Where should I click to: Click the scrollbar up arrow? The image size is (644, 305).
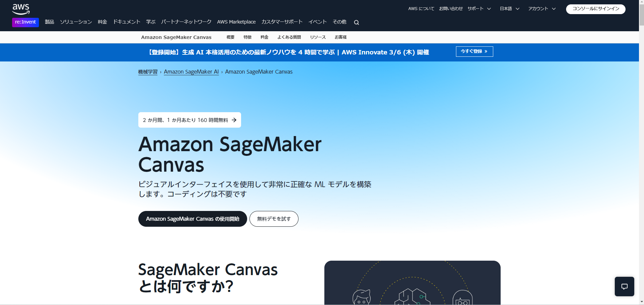[x=641, y=2]
